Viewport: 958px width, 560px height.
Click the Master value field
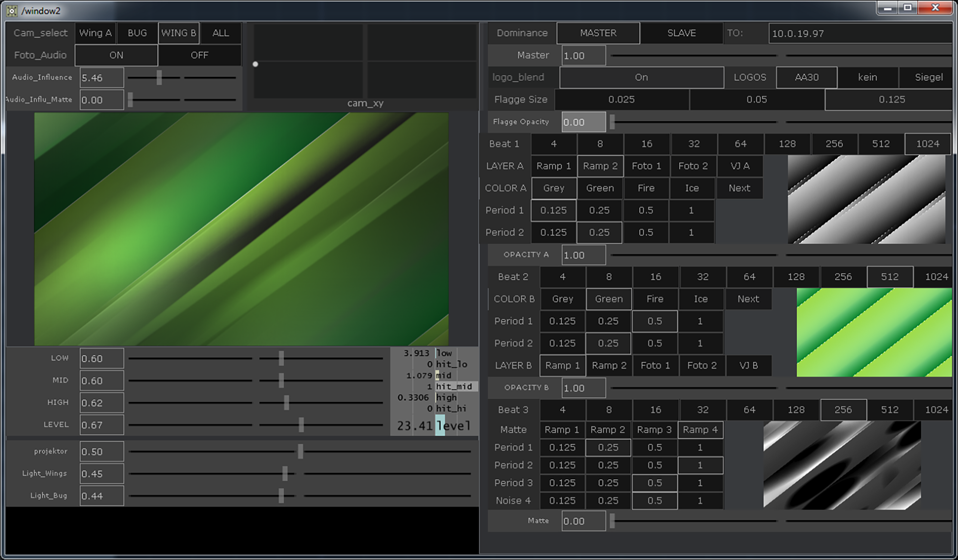pyautogui.click(x=584, y=55)
